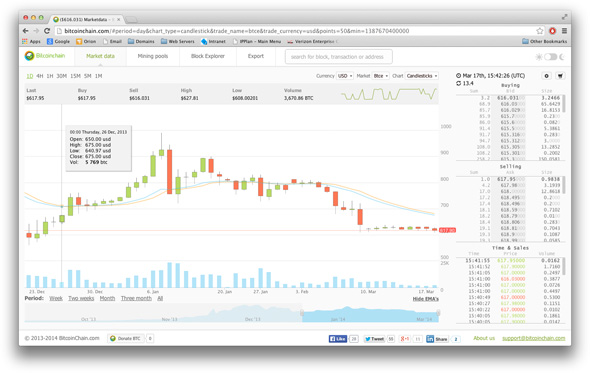Bookmark this page with star icon
The width and height of the screenshot is (590, 373).
(x=540, y=31)
